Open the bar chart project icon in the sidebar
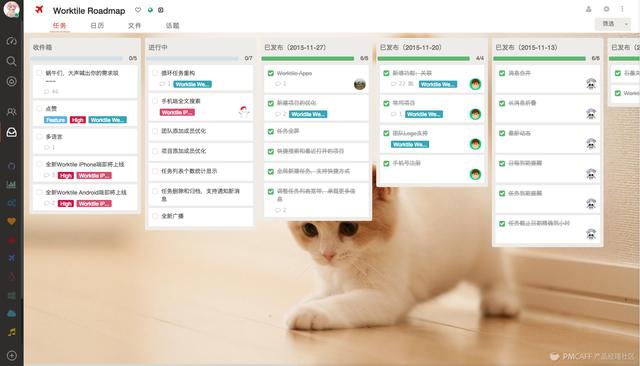Viewport: 640px width, 366px height. 11,184
